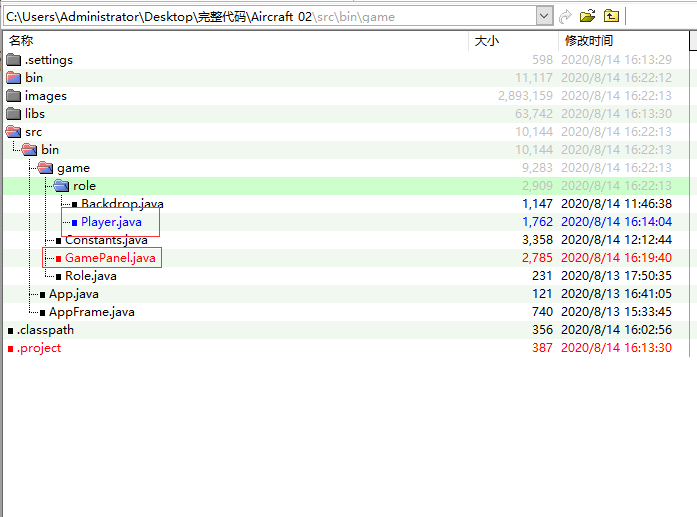Viewport: 697px width, 517px height.
Task: Click date 2020/8/14 16:02:56 of .classpath
Action: [616, 330]
